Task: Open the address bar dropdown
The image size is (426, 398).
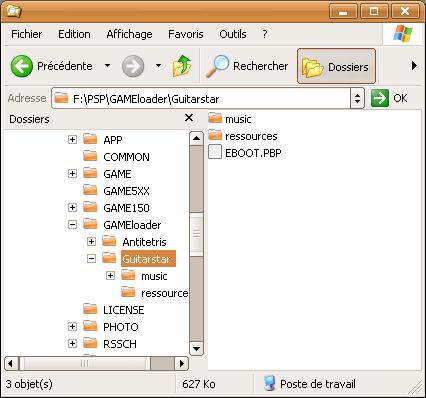Action: pyautogui.click(x=357, y=98)
